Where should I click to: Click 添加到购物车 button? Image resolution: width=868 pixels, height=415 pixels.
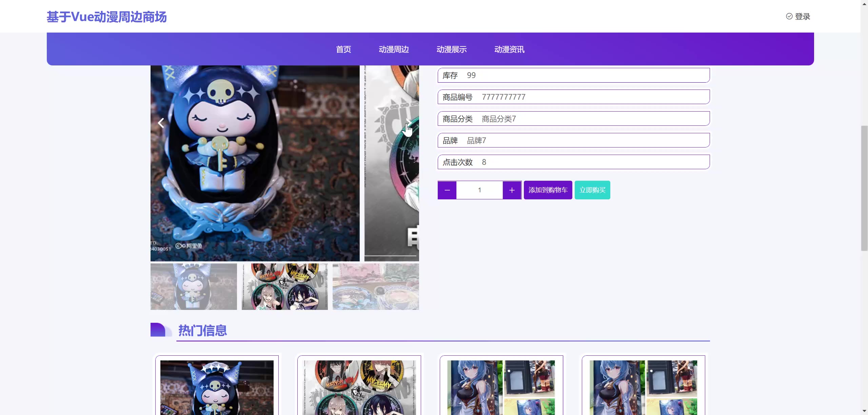(548, 190)
